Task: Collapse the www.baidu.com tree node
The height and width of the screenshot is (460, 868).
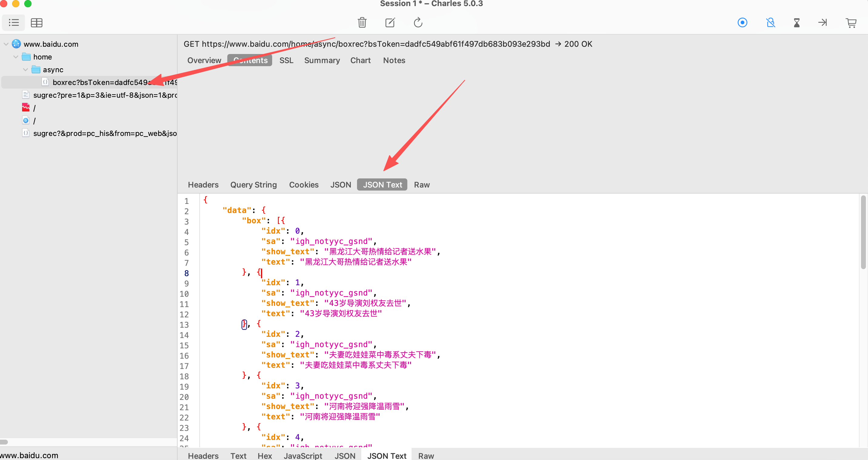Action: 6,44
